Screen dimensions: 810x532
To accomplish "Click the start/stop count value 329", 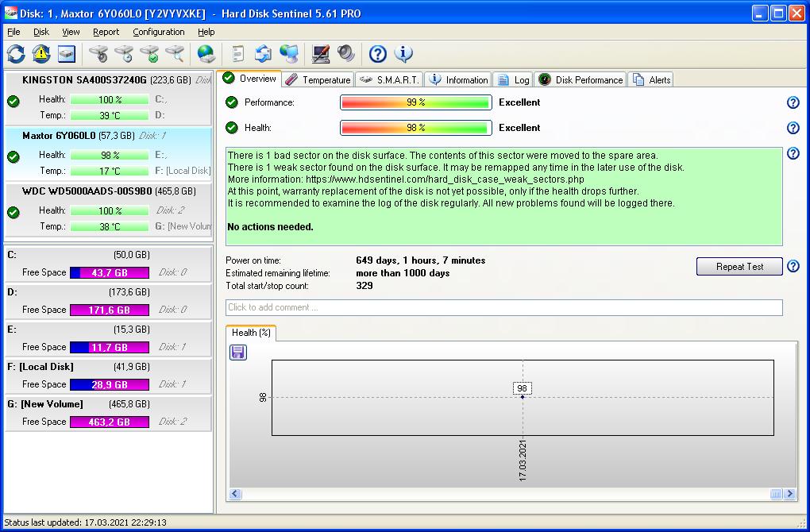I will coord(364,286).
